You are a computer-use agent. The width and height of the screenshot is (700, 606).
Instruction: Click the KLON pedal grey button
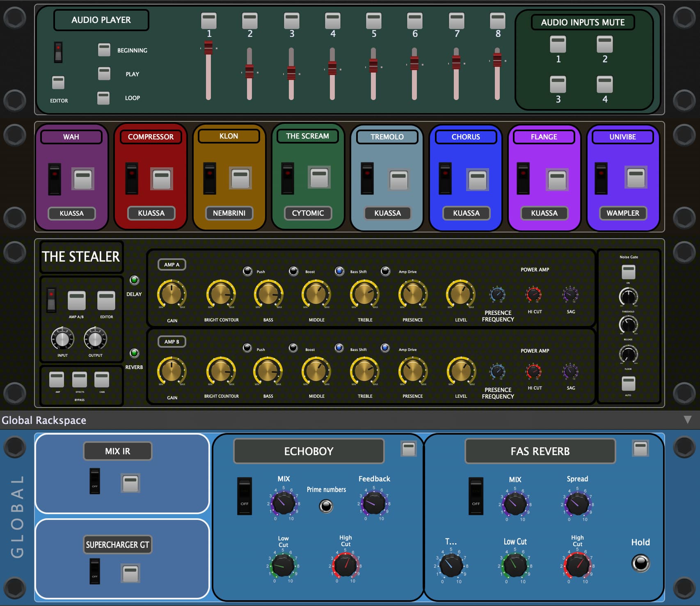coord(240,178)
